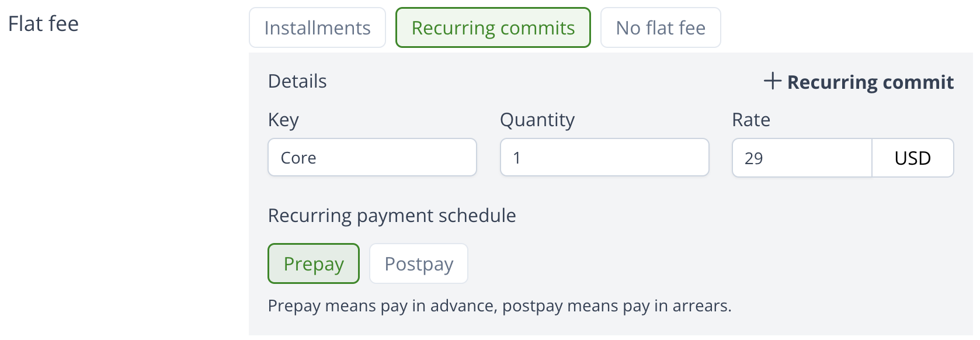Focus the Quantity input showing 1

(604, 158)
